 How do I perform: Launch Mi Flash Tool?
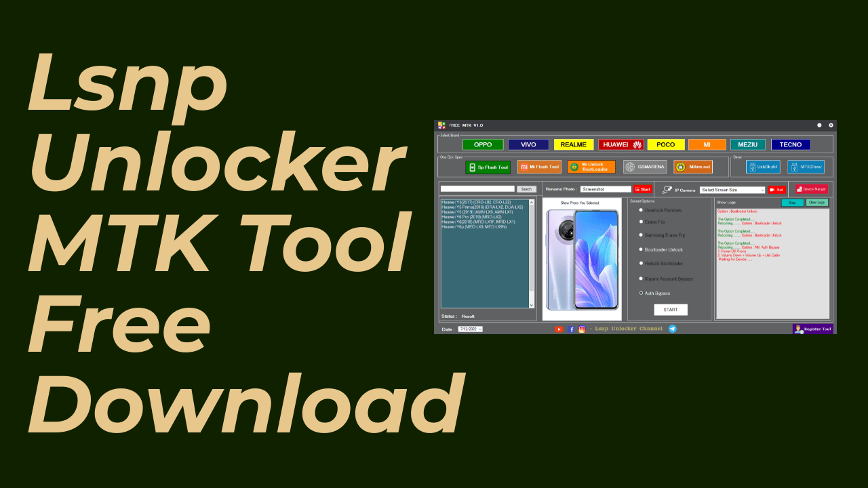click(539, 167)
